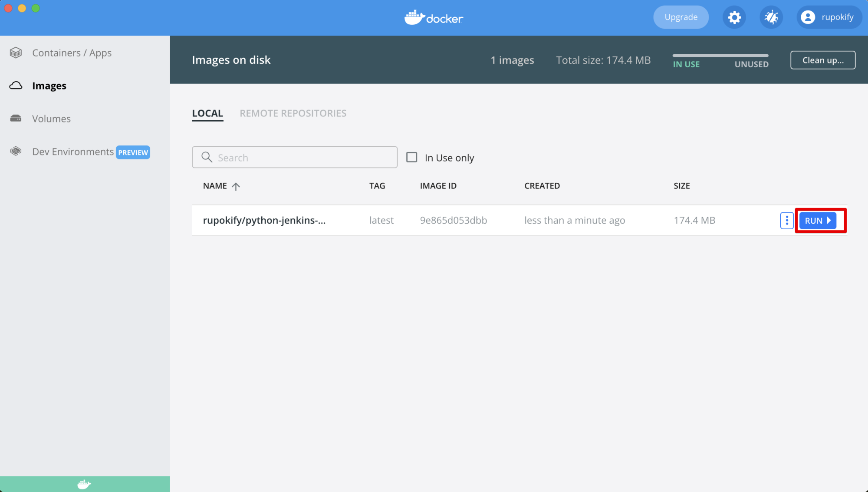The height and width of the screenshot is (492, 868).
Task: Open the troubleshoot bug icon
Action: [x=771, y=17]
